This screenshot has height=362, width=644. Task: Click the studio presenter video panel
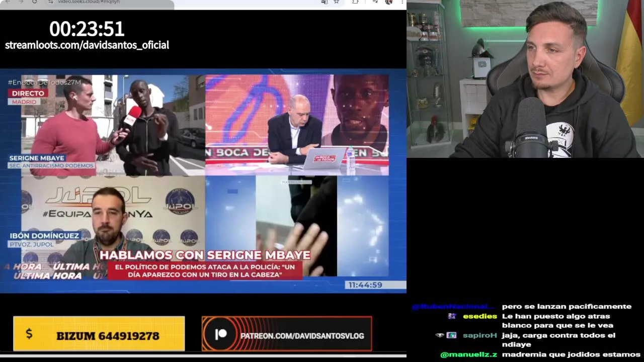pos(297,125)
